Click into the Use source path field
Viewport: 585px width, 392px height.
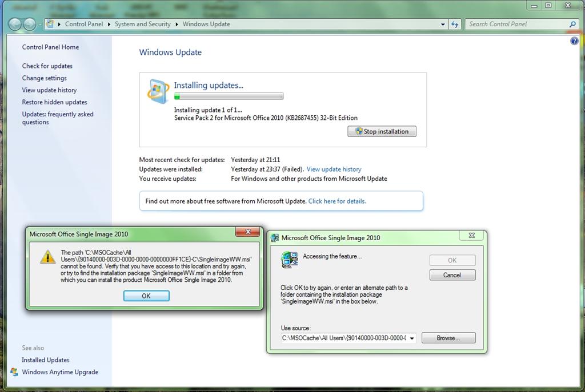tap(344, 338)
